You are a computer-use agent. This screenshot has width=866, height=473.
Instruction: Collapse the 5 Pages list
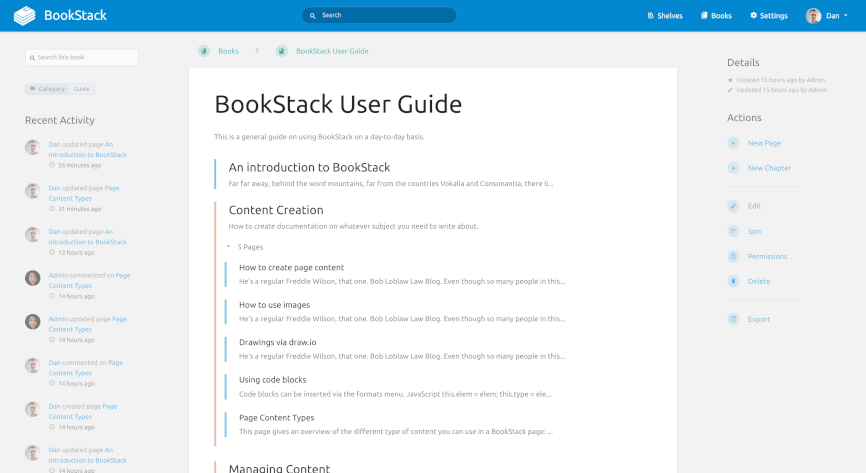click(245, 247)
